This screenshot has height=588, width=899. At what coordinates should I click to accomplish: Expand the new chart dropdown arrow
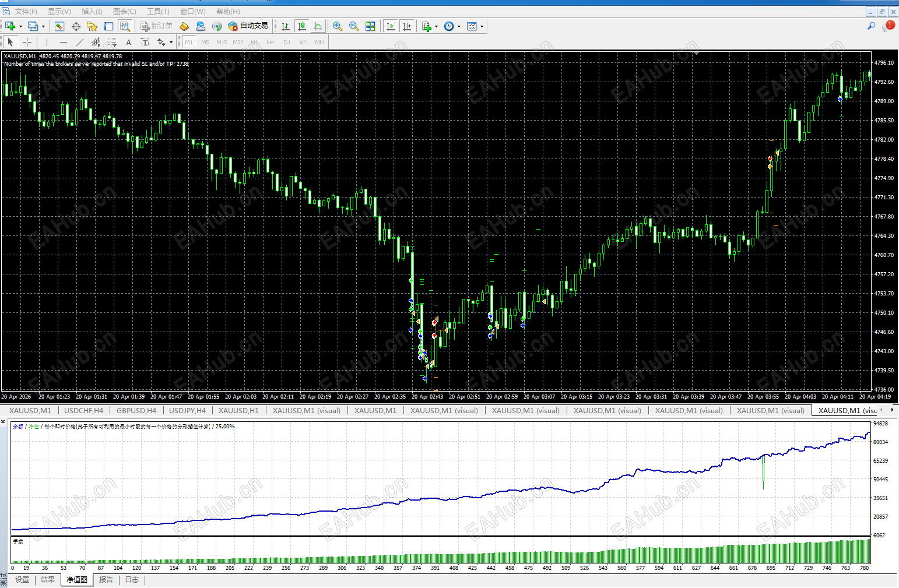coord(20,26)
